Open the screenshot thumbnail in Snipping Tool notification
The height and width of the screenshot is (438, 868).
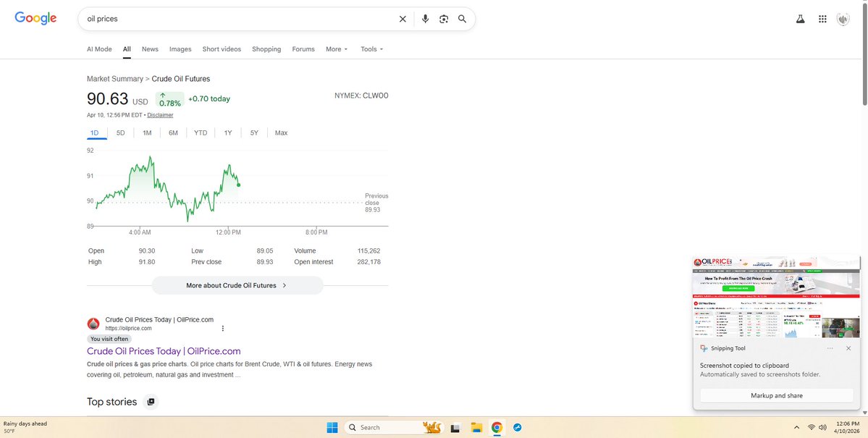pyautogui.click(x=777, y=298)
